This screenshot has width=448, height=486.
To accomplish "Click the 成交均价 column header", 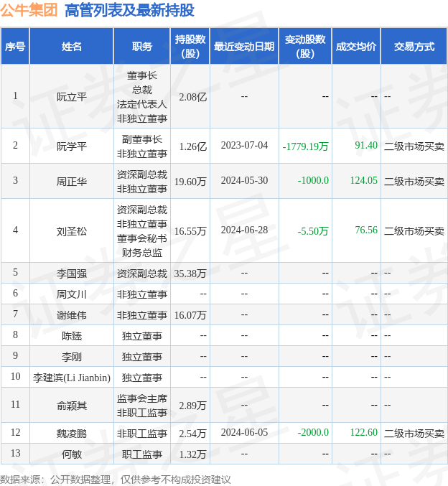I will tap(356, 47).
